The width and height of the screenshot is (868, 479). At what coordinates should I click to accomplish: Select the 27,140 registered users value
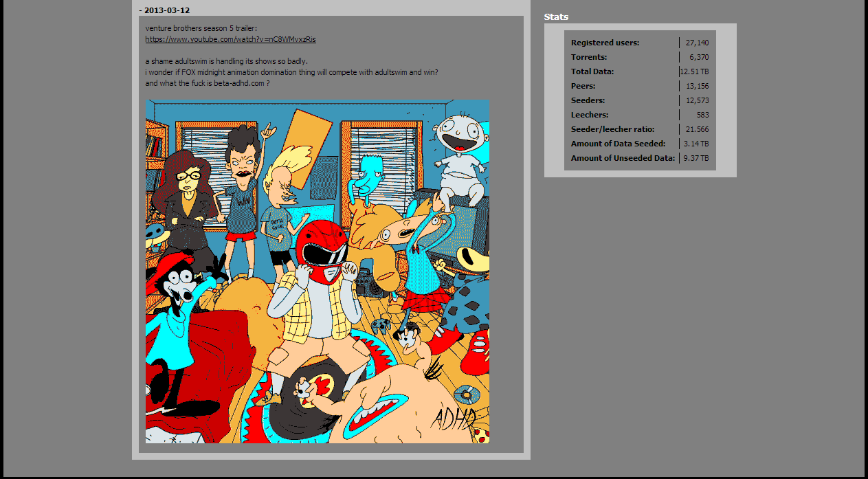pos(697,43)
